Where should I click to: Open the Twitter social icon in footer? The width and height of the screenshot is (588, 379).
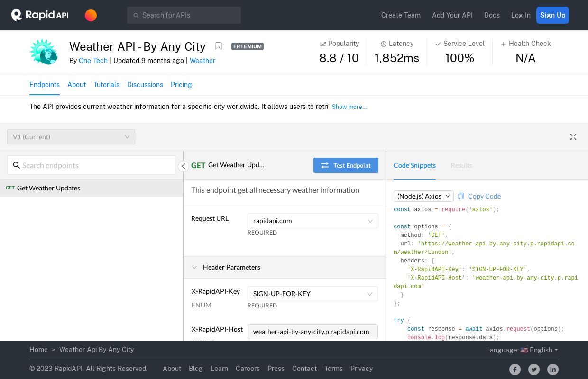tap(534, 370)
